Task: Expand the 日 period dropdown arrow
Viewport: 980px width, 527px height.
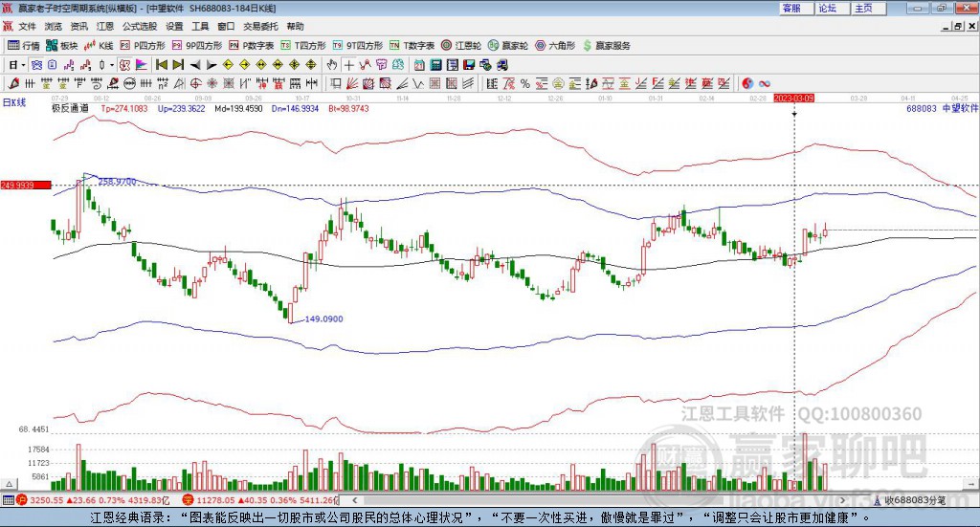Action: (23, 65)
